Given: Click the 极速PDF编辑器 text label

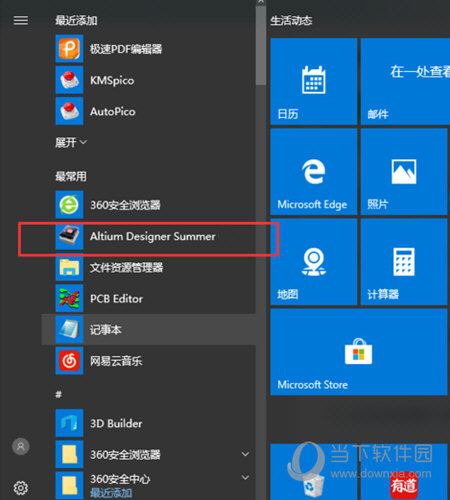Looking at the screenshot, I should [x=126, y=49].
